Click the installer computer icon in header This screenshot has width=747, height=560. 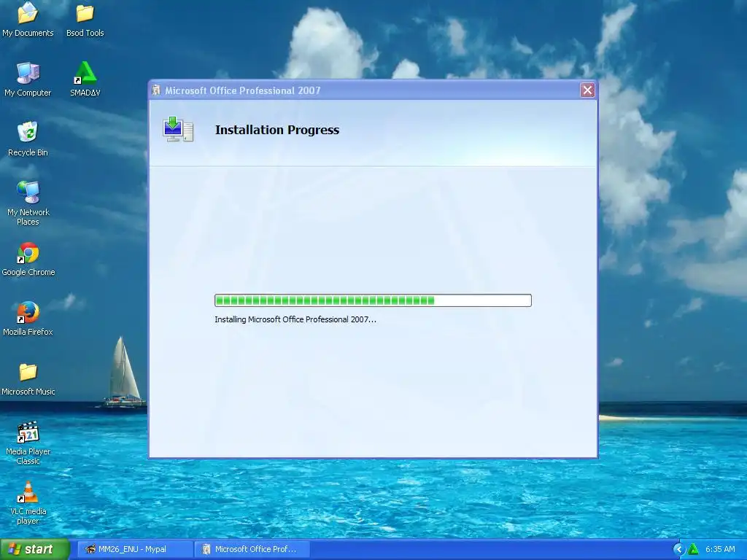pos(178,129)
